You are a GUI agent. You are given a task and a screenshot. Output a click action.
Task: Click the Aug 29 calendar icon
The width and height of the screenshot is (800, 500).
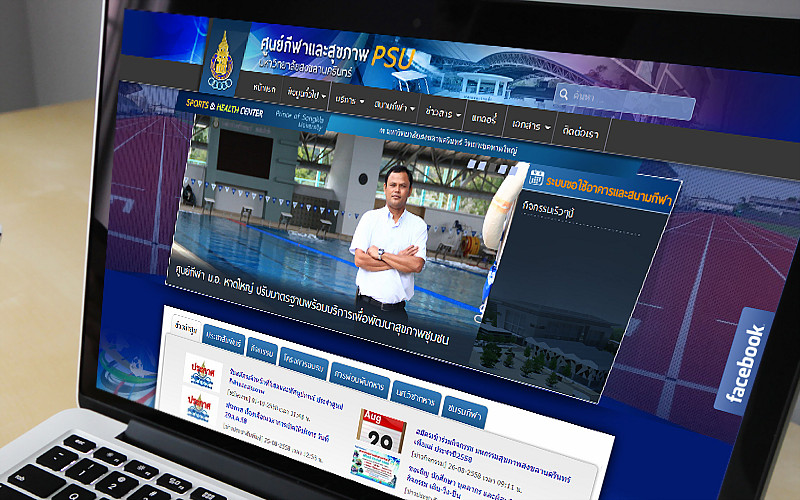[380, 428]
